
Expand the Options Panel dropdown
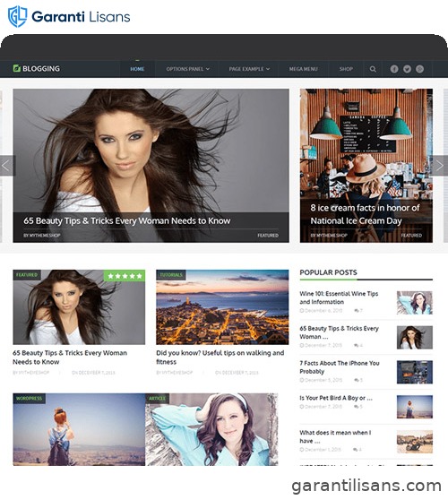(187, 69)
